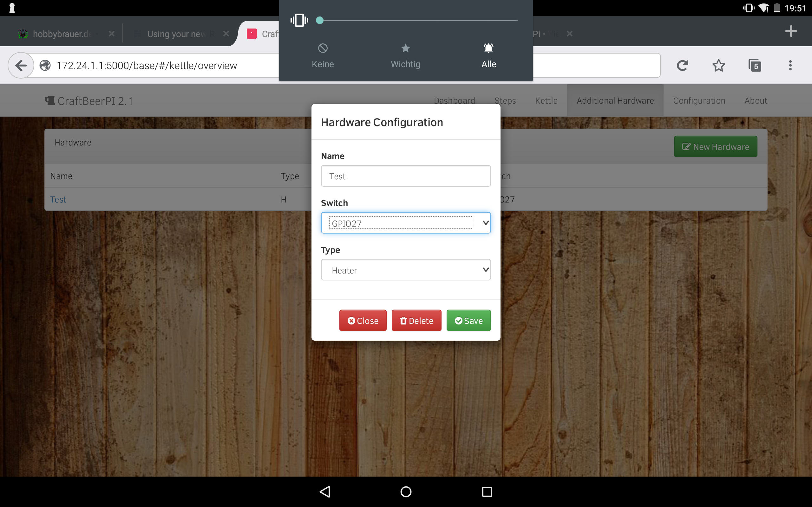Click the Name input field containing Test

point(406,176)
